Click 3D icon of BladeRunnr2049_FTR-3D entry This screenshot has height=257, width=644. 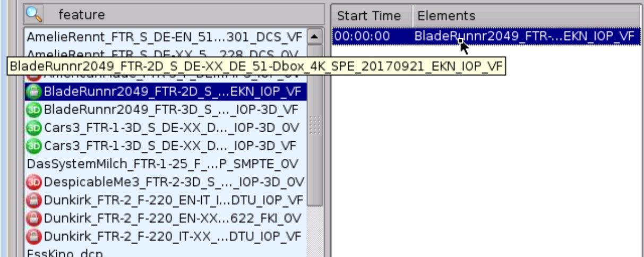coord(34,111)
